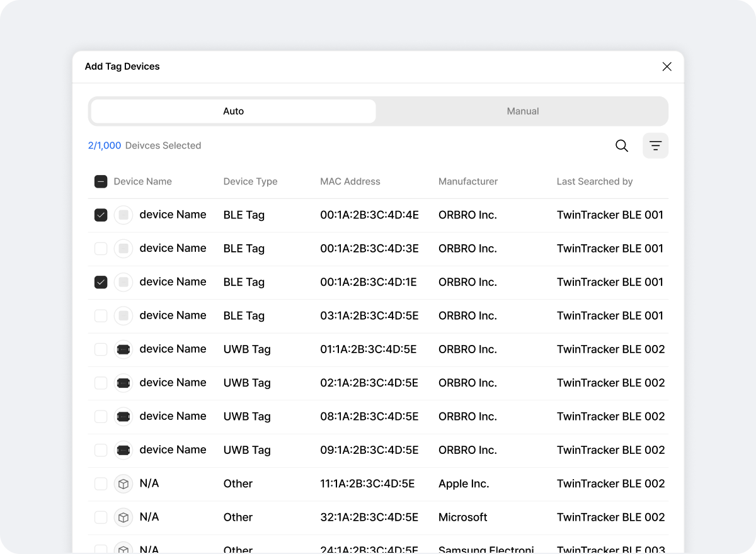Select the row with MAC 08:1A:2B:3C:4D:5E
This screenshot has height=554, width=756.
(101, 417)
